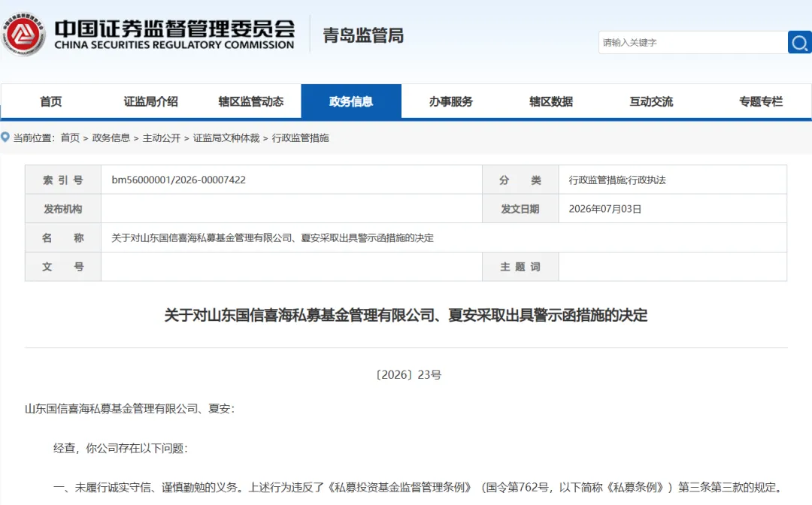
Task: Open the 专题专栏 navigation tab
Action: click(760, 101)
